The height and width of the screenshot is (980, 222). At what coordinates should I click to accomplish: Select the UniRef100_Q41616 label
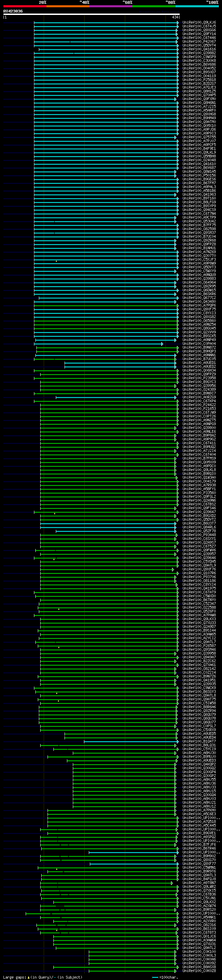tap(199, 49)
